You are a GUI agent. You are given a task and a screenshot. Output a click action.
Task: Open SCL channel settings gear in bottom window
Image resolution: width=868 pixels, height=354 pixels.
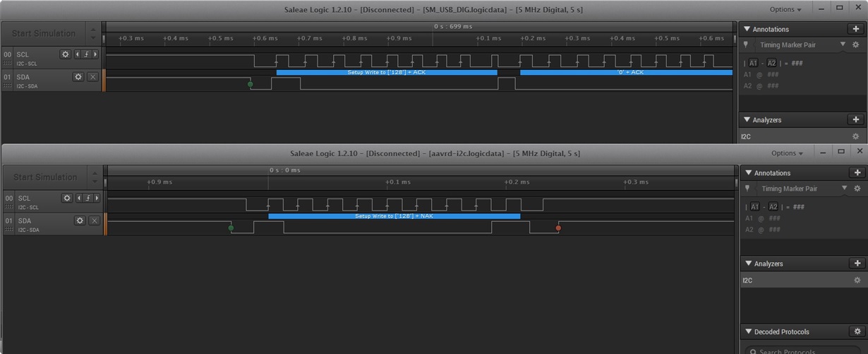click(67, 198)
